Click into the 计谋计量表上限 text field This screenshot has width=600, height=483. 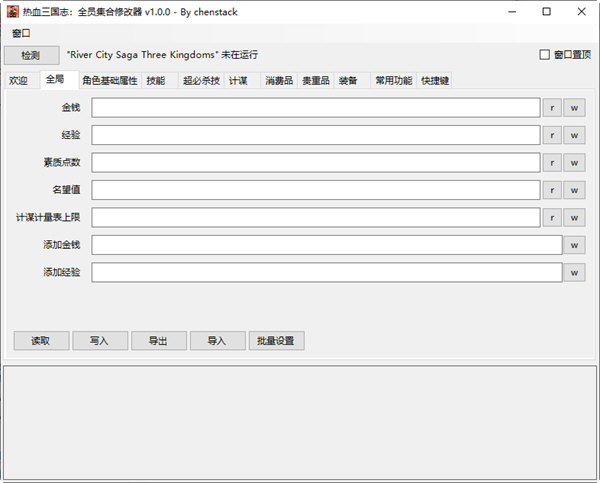coord(315,217)
